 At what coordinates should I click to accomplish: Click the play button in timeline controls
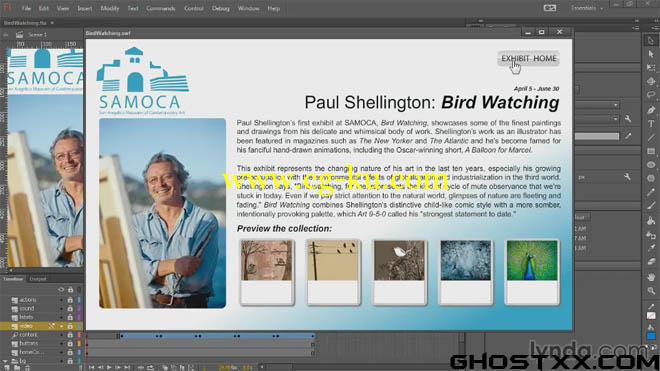(109, 367)
